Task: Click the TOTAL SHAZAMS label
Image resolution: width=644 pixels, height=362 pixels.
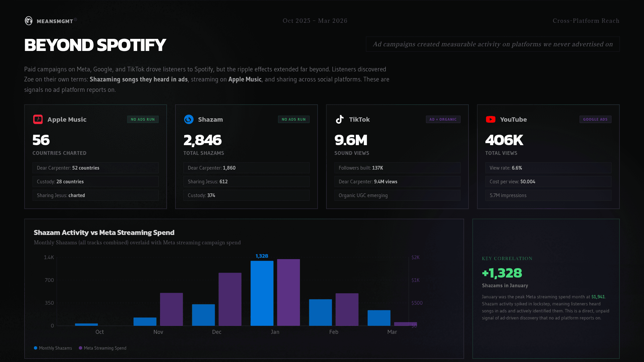Action: tap(204, 153)
